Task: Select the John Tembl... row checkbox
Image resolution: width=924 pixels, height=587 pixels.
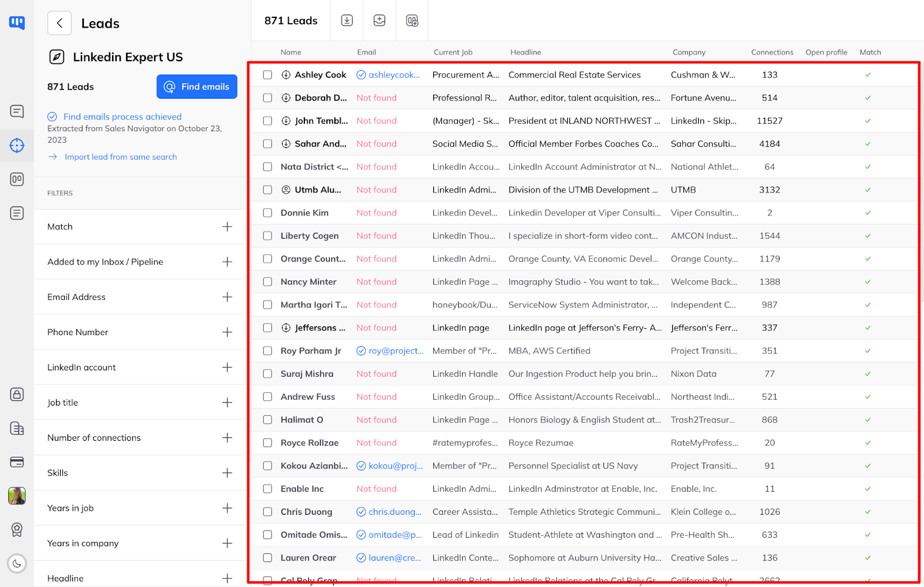Action: [x=267, y=121]
